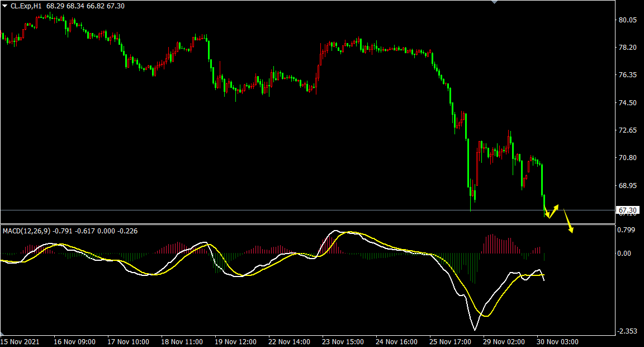Image resolution: width=644 pixels, height=347 pixels.
Task: Click the gray corner marker at bottom-left of time axis
Action: pos(2,334)
